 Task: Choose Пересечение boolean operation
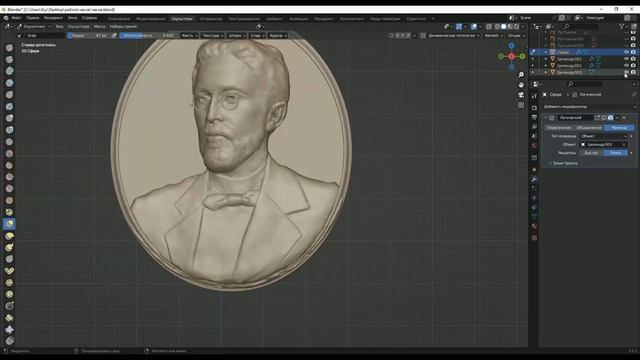coord(559,128)
